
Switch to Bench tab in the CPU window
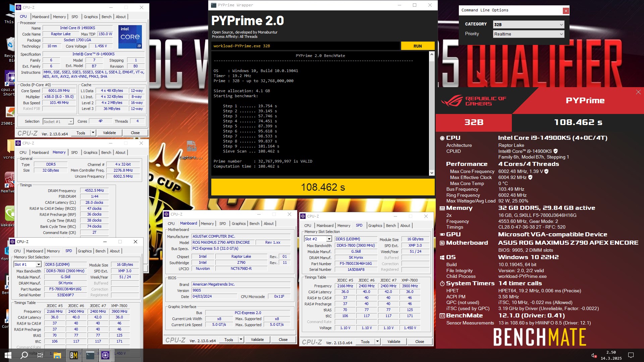click(107, 17)
